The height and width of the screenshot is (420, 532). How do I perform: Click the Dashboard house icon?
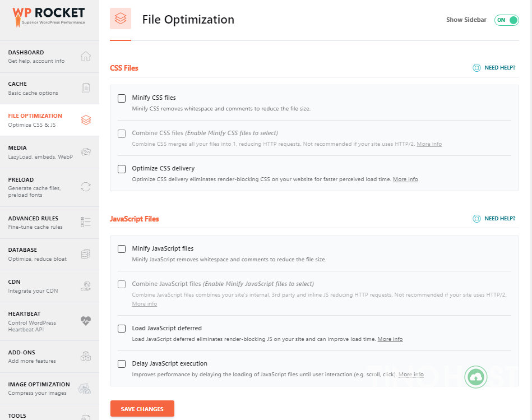pos(86,56)
